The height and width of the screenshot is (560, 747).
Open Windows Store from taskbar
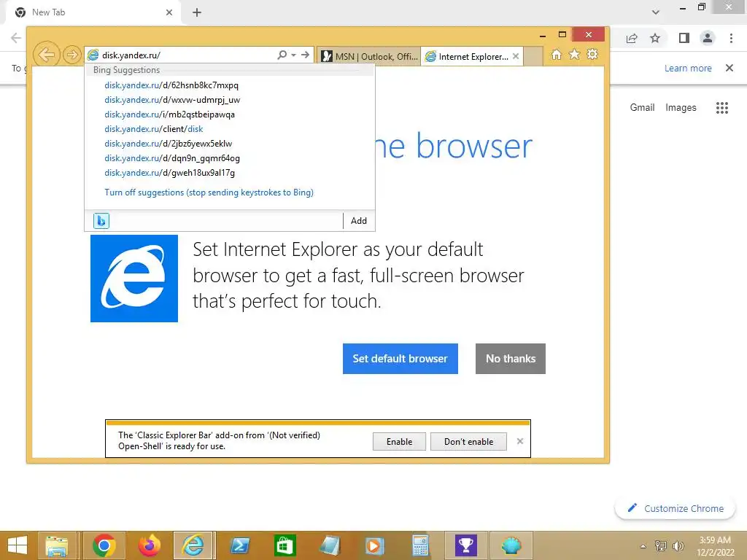pyautogui.click(x=285, y=545)
